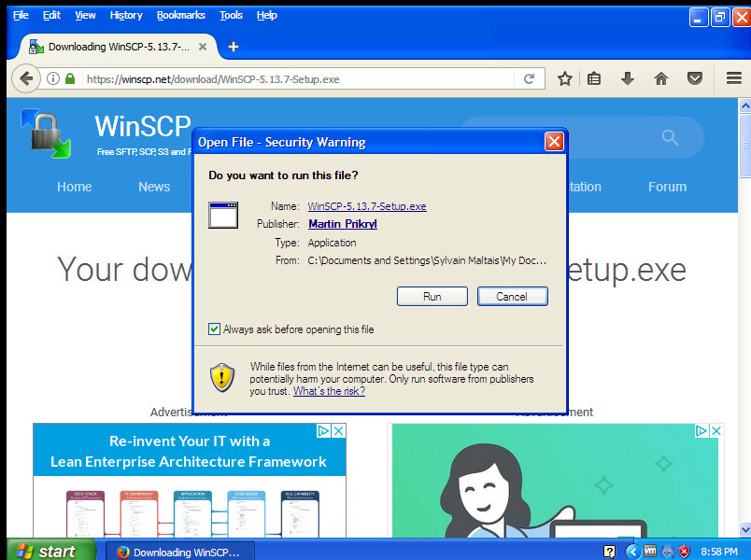
Task: Close the Security Warning dialog
Action: click(554, 142)
